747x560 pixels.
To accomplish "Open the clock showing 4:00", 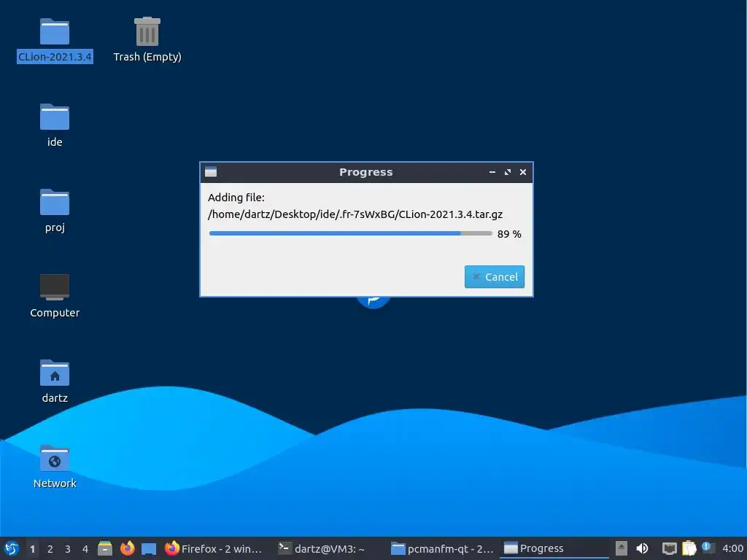I will click(x=732, y=548).
